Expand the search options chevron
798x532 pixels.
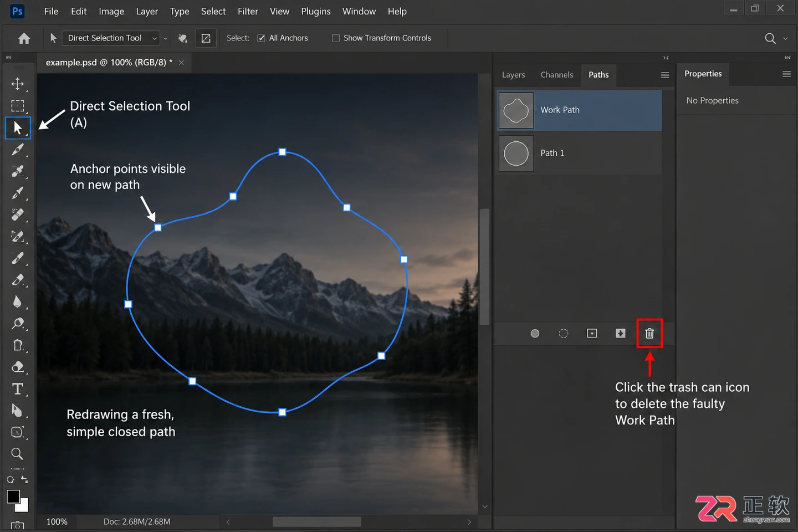tap(785, 39)
